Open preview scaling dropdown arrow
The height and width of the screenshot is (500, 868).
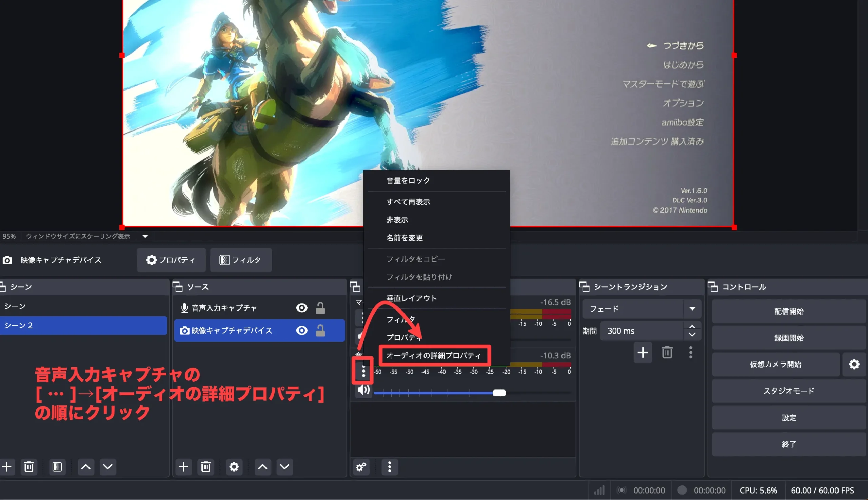[x=145, y=236]
